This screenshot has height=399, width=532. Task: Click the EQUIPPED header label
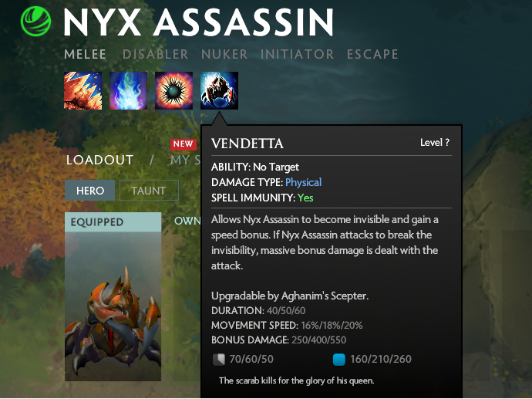(x=97, y=222)
